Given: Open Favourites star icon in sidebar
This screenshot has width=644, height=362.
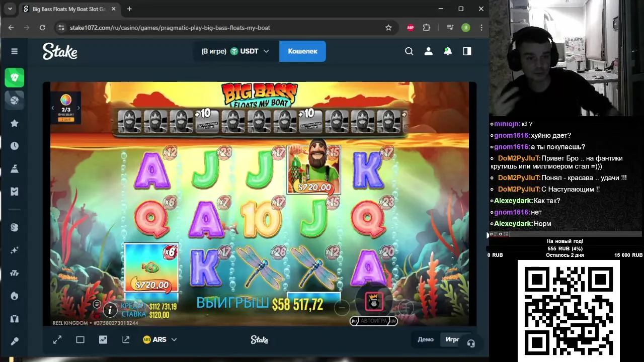Looking at the screenshot, I should pyautogui.click(x=15, y=123).
